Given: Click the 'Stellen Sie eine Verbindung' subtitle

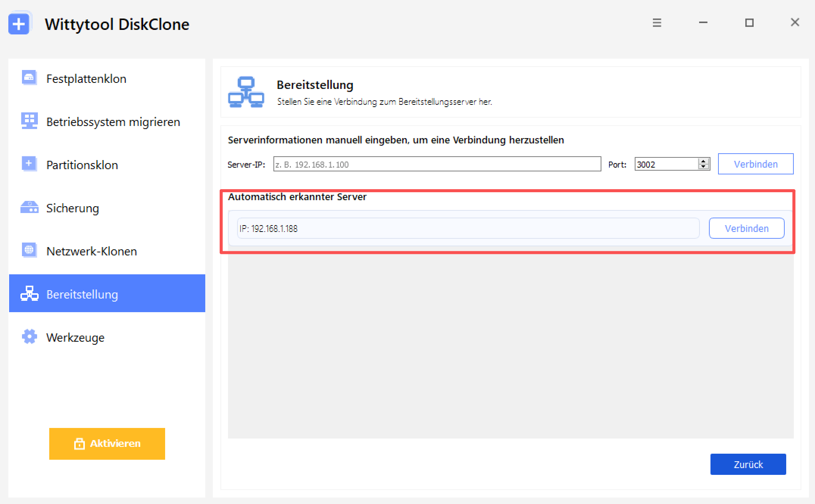Looking at the screenshot, I should click(x=384, y=102).
